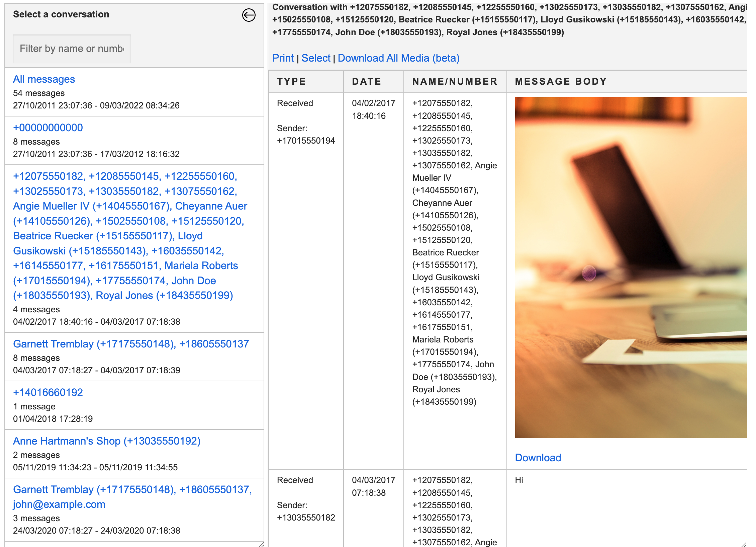
Task: Click the left panel resize handle corner
Action: click(261, 544)
